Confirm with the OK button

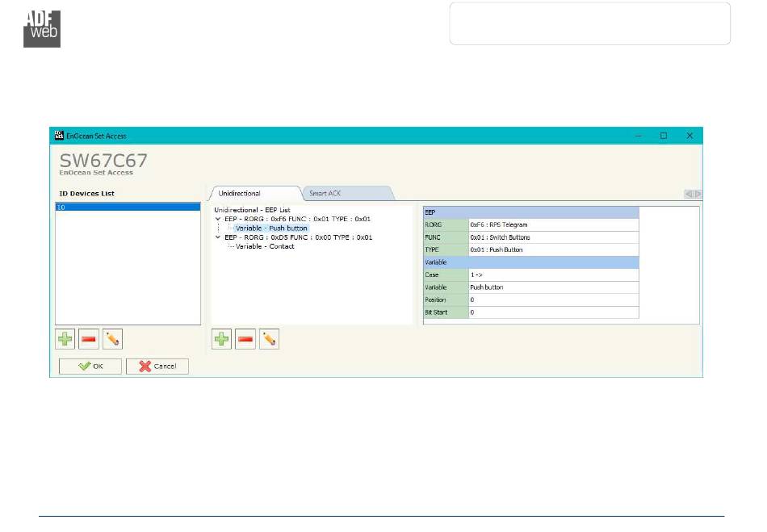point(90,367)
